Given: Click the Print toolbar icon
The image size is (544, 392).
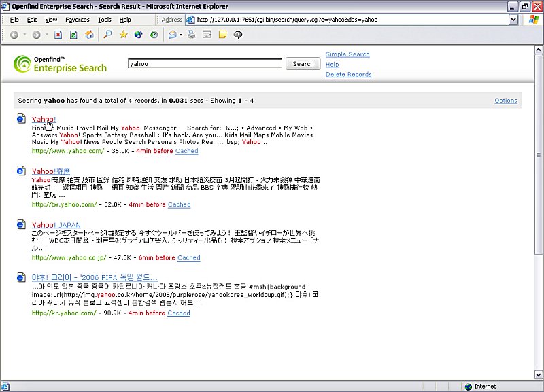Looking at the screenshot, I should [192, 35].
